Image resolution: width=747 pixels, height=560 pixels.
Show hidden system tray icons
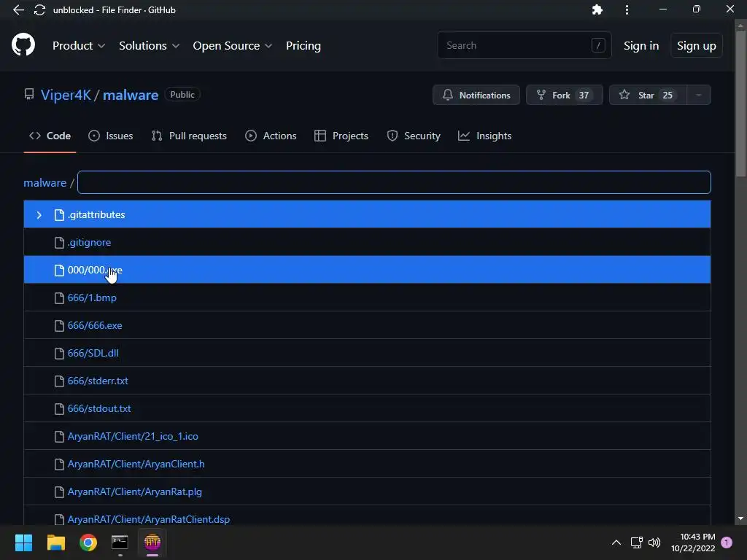[x=616, y=542]
